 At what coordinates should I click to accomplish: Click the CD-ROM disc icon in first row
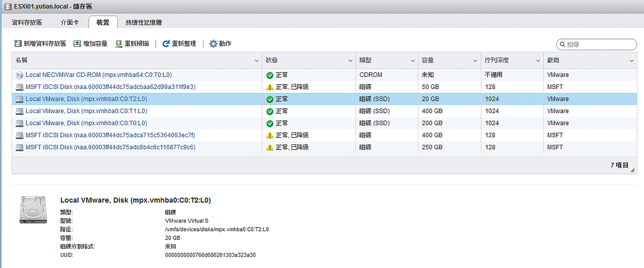(x=19, y=75)
